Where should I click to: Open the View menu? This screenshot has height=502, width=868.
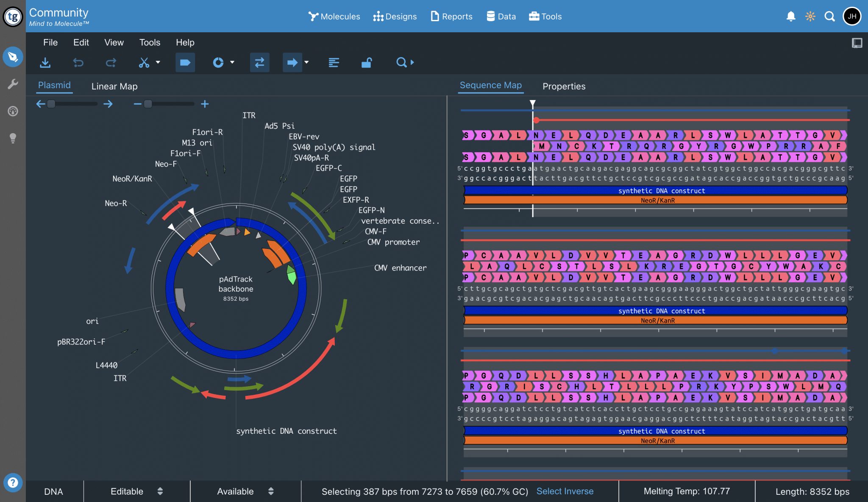pyautogui.click(x=114, y=42)
